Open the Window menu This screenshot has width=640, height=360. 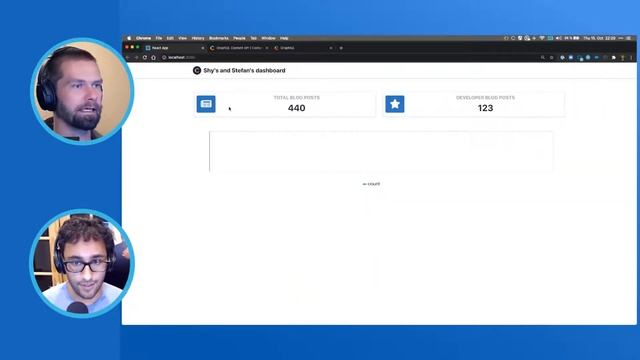point(268,38)
